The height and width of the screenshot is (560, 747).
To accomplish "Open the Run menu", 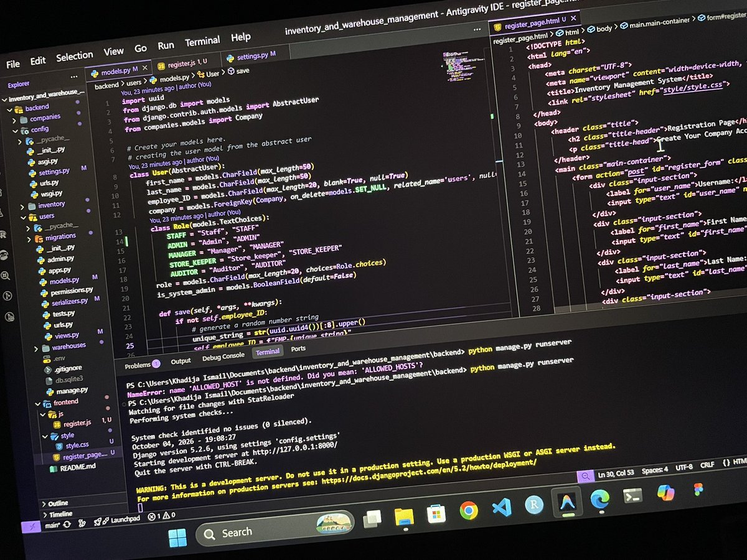I will [166, 46].
